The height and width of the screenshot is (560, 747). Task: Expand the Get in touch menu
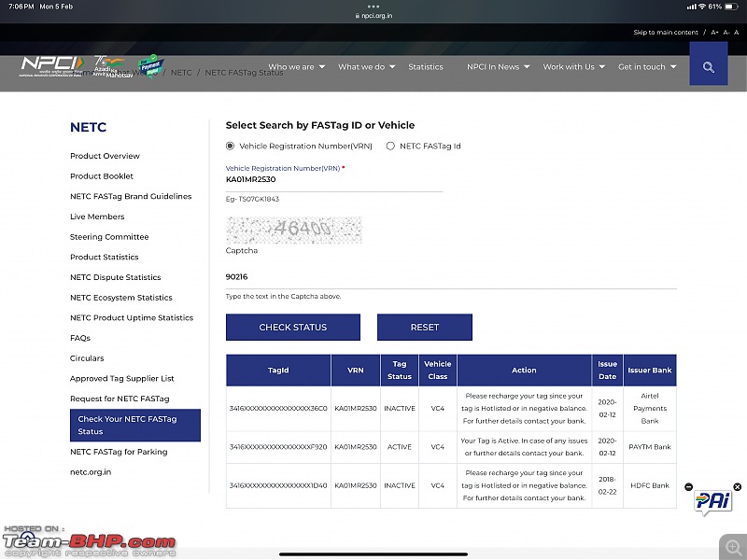coord(647,66)
